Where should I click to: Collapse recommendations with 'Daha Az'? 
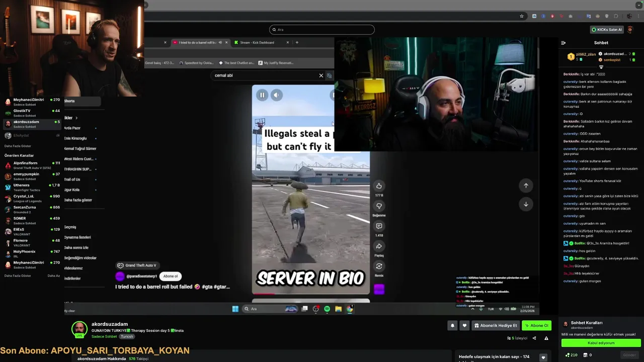pos(54,276)
